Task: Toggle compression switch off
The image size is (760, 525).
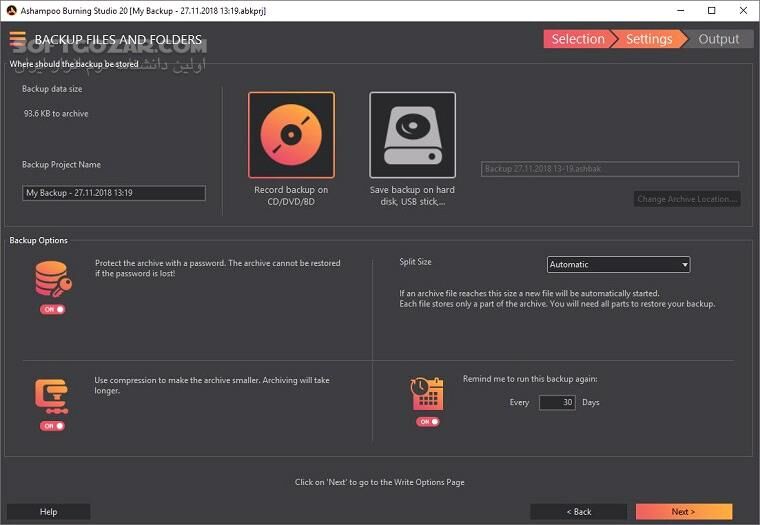Action: click(x=53, y=426)
